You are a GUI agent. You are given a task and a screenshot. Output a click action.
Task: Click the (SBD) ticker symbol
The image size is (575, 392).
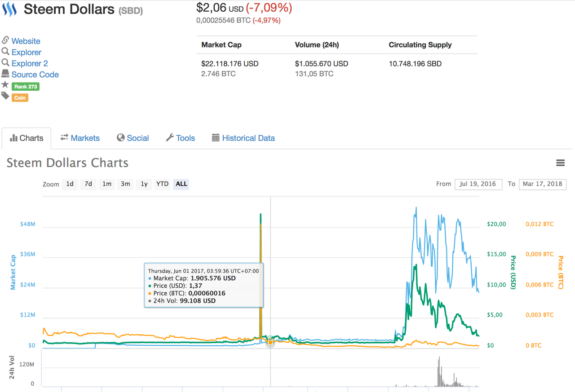pyautogui.click(x=131, y=10)
